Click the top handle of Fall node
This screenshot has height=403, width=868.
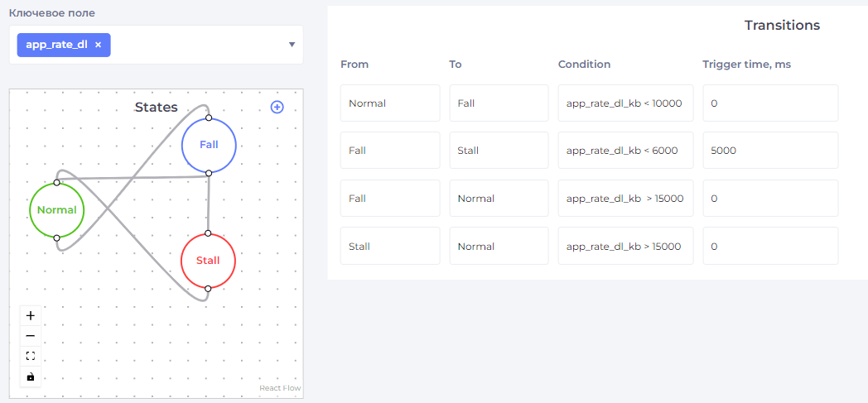[209, 118]
